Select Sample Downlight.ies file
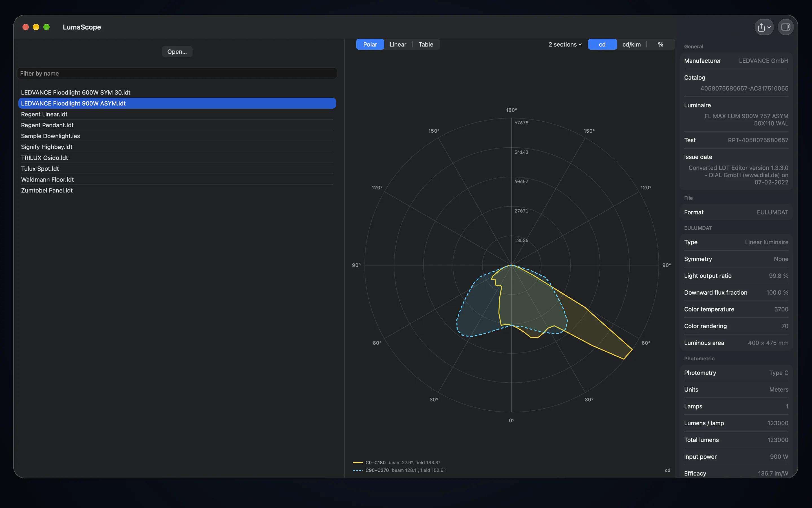This screenshot has width=812, height=508. (x=177, y=136)
